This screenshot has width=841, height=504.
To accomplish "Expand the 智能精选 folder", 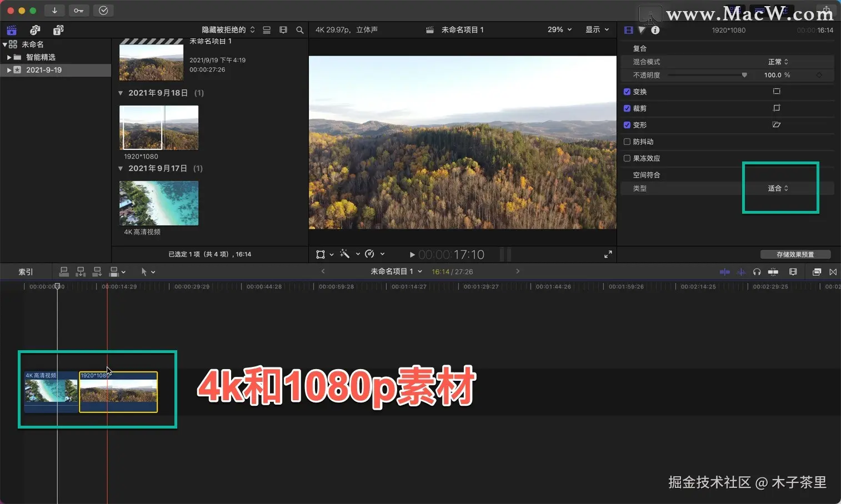I will click(x=9, y=57).
